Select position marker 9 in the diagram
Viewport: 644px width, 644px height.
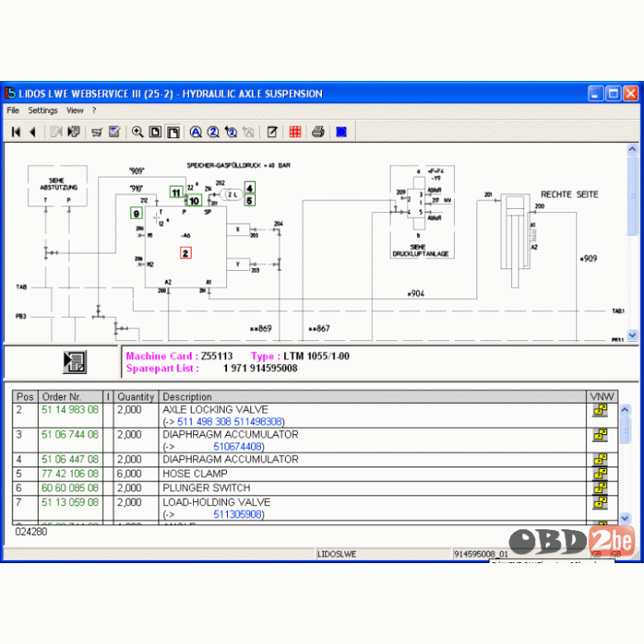136,214
